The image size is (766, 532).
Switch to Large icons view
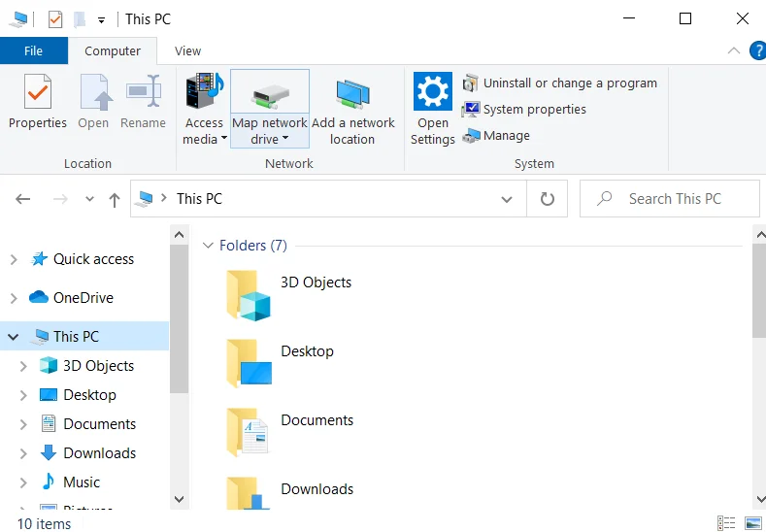tap(753, 522)
